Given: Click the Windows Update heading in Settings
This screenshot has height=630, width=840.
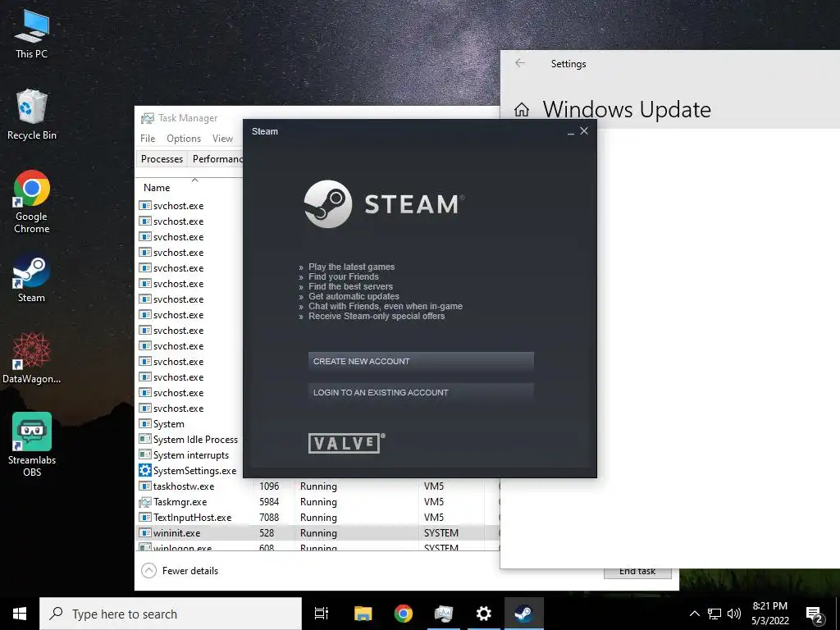Looking at the screenshot, I should click(627, 109).
